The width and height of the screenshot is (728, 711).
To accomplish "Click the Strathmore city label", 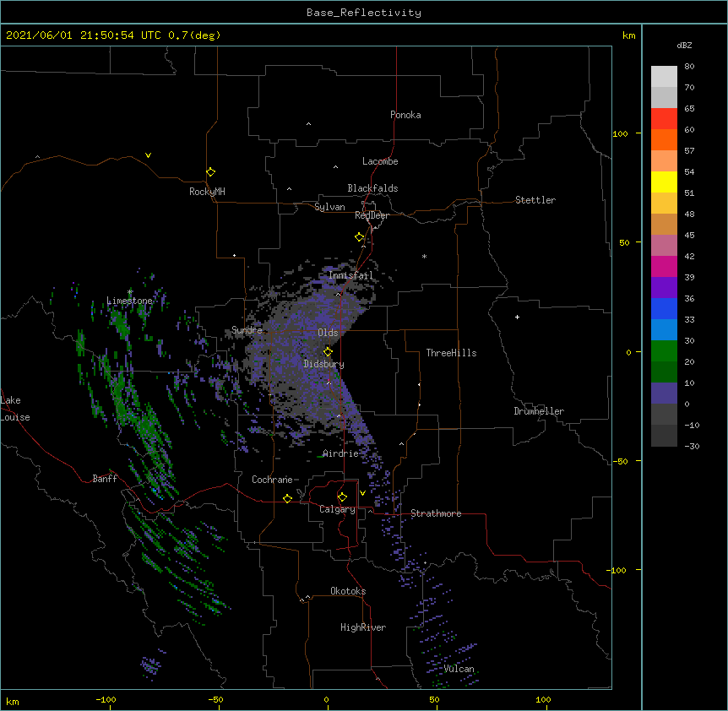I will 436,513.
